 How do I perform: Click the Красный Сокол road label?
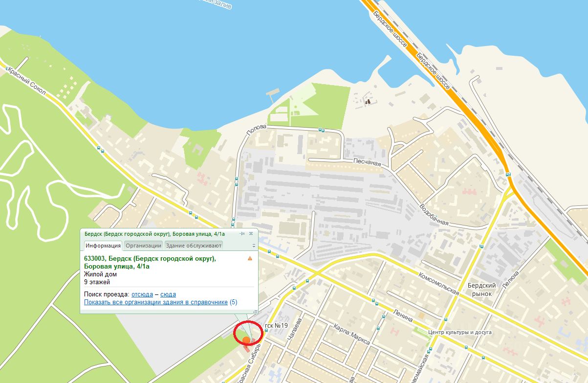(27, 82)
